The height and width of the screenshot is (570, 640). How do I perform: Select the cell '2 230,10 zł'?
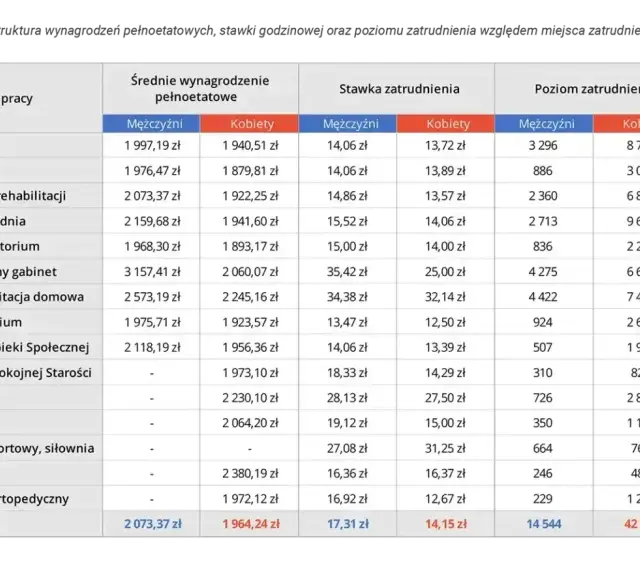click(x=250, y=398)
